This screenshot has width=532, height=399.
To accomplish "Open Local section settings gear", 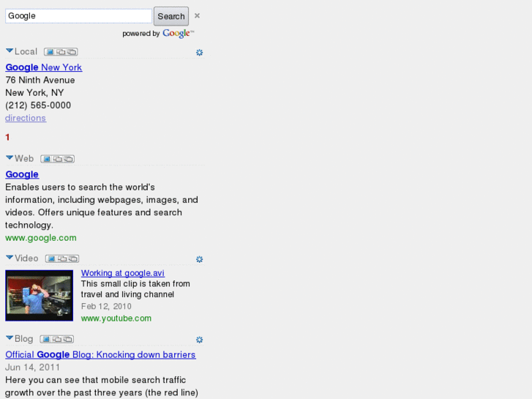I will click(x=199, y=52).
